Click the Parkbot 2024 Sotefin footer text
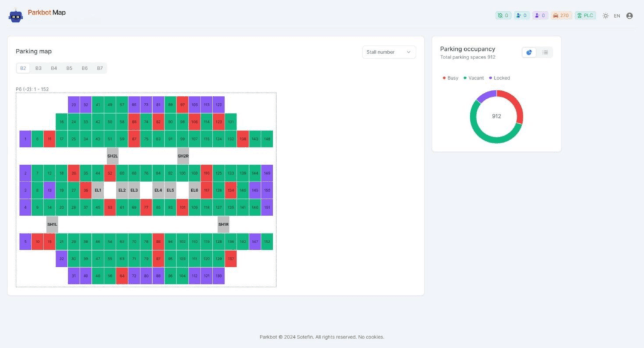Viewport: 644px width, 348px height. [322, 337]
